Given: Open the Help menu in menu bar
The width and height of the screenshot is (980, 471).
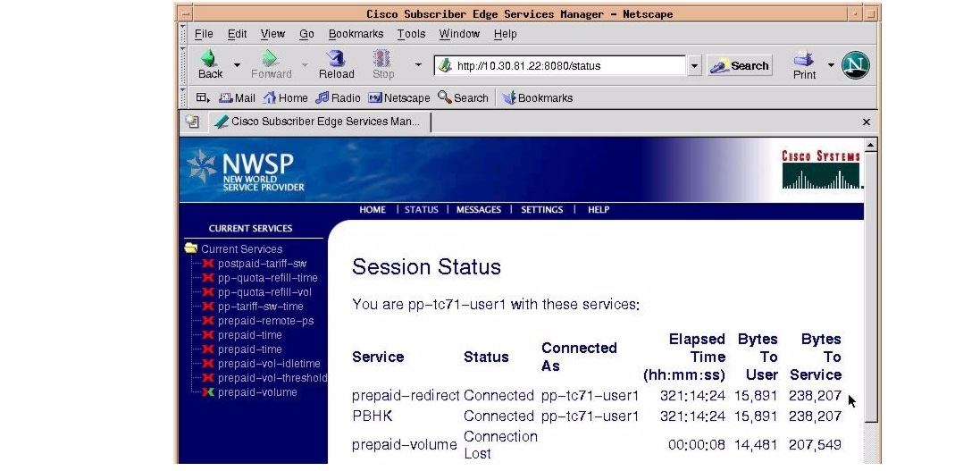Looking at the screenshot, I should 505,34.
